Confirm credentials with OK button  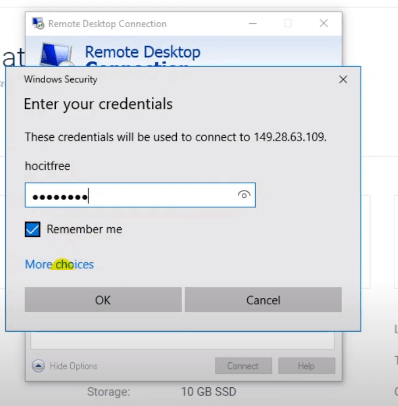pyautogui.click(x=103, y=300)
